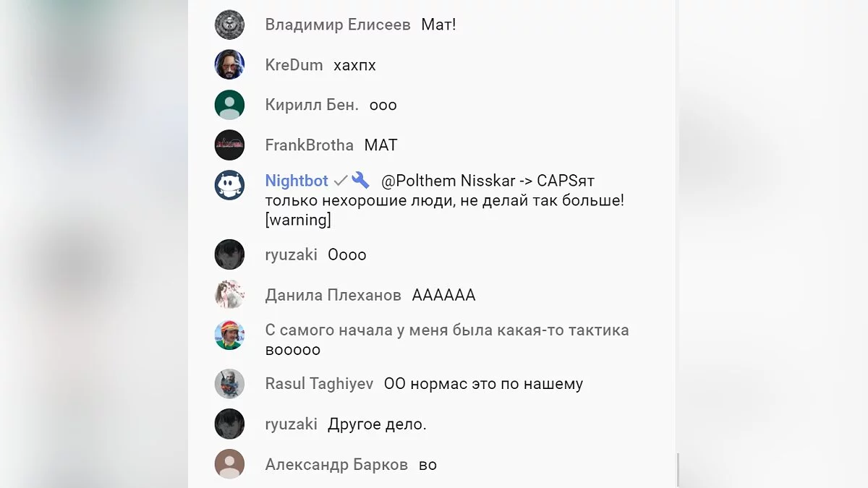This screenshot has width=868, height=488.
Task: Open KreDum's profile avatar
Action: [x=229, y=65]
